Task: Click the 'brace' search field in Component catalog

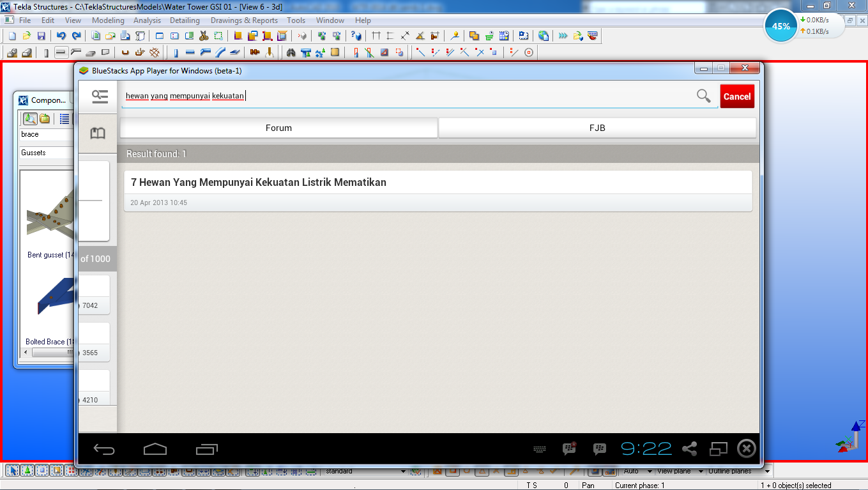Action: click(47, 135)
